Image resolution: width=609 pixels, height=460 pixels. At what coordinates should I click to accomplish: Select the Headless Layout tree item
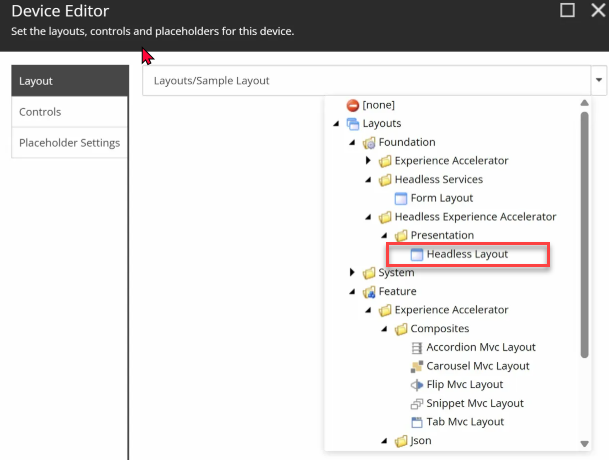(466, 254)
